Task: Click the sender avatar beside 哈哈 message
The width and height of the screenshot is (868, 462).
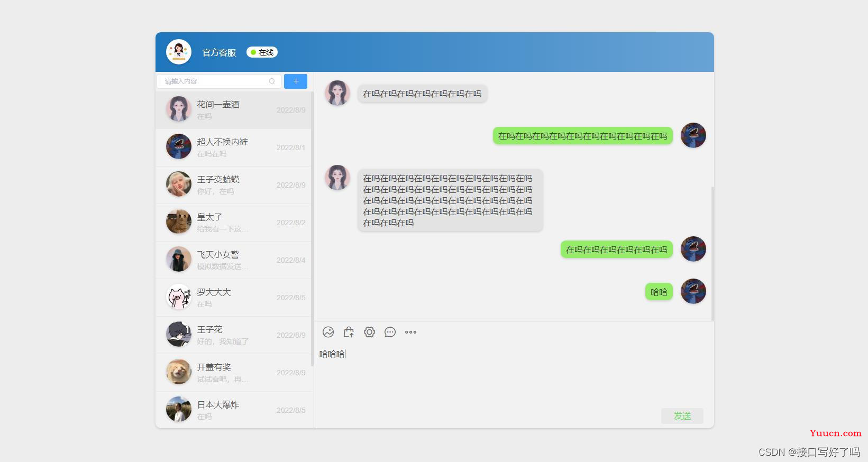Action: 693,291
